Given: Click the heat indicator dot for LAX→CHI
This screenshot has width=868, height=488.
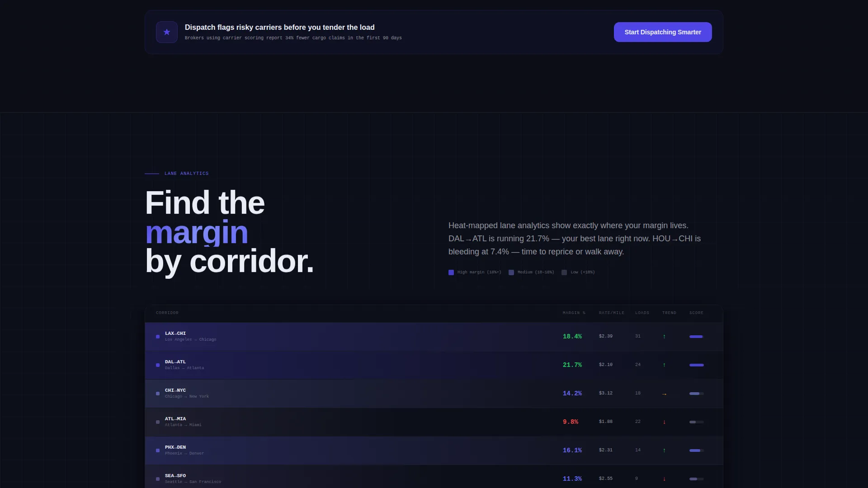Looking at the screenshot, I should [158, 337].
